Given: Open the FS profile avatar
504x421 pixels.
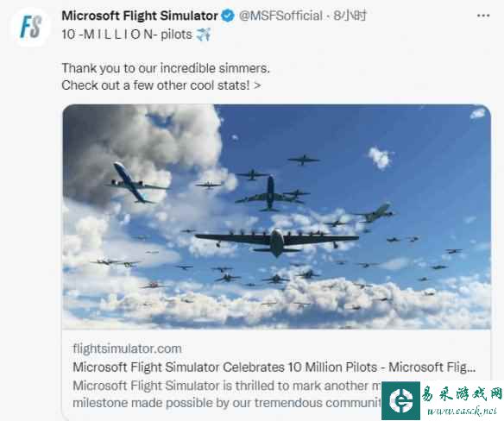Looking at the screenshot, I should 30,27.
